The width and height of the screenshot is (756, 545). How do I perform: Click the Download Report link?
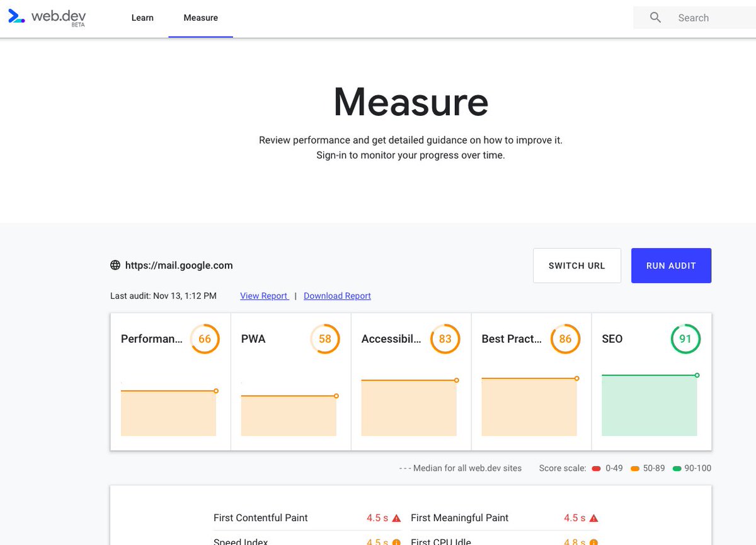coord(337,295)
